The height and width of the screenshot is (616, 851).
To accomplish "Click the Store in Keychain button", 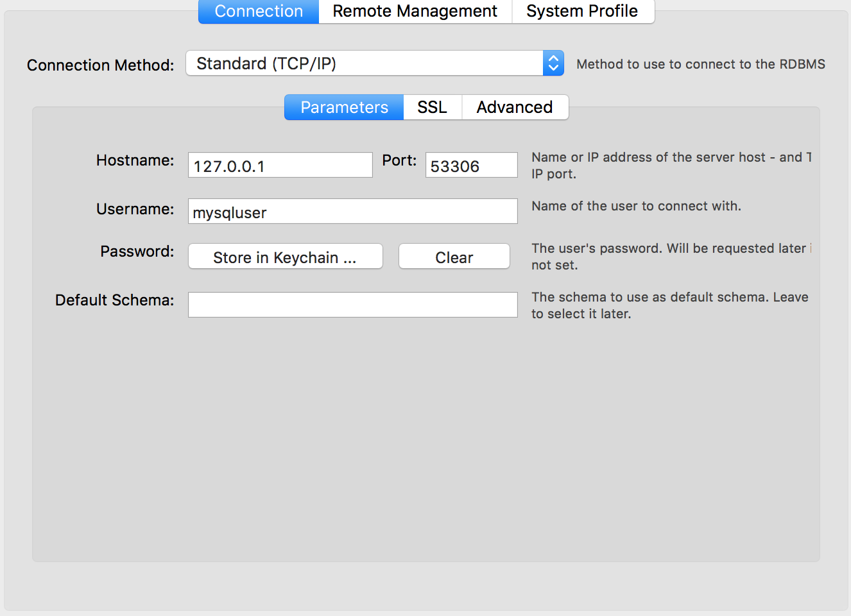I will pyautogui.click(x=285, y=256).
